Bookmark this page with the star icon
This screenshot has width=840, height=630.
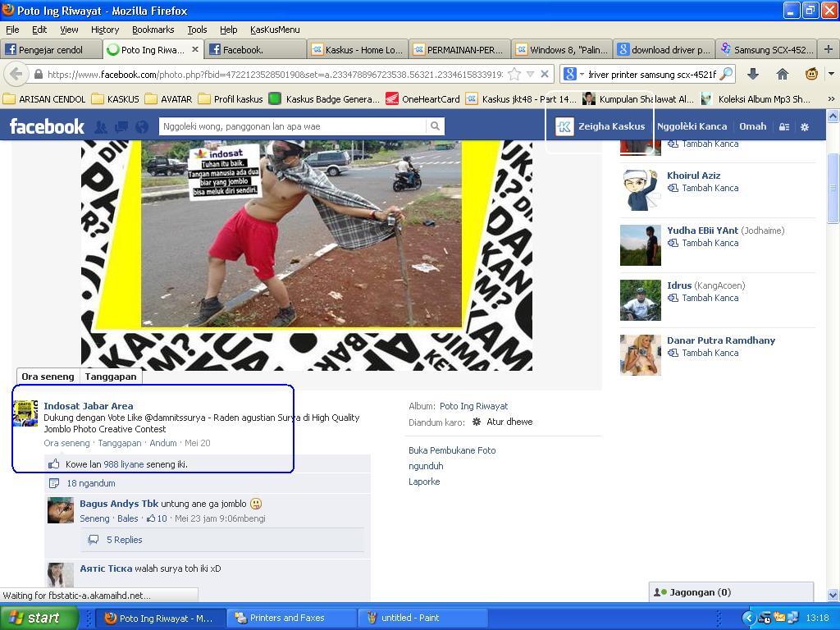click(514, 75)
